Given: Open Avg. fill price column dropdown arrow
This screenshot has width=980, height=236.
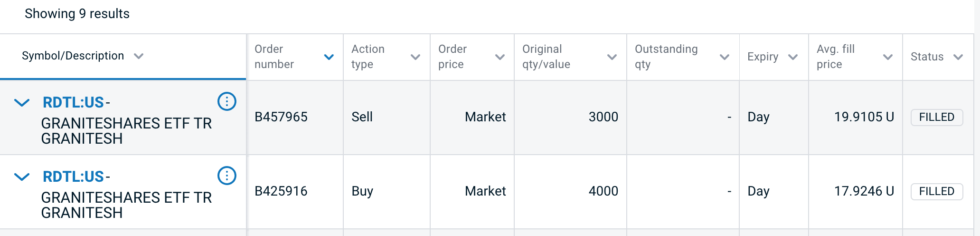Looking at the screenshot, I should pyautogui.click(x=888, y=57).
